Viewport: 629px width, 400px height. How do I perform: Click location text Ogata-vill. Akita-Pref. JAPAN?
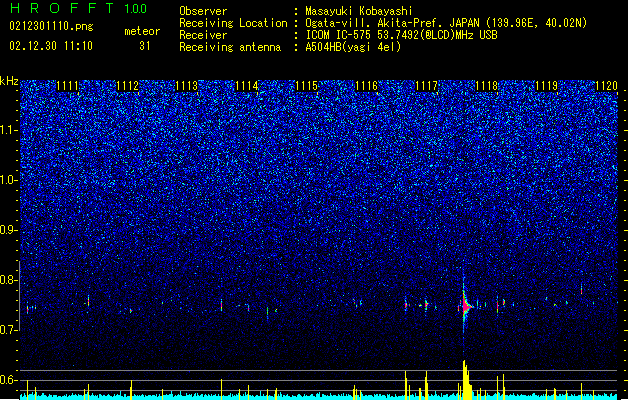point(392,23)
